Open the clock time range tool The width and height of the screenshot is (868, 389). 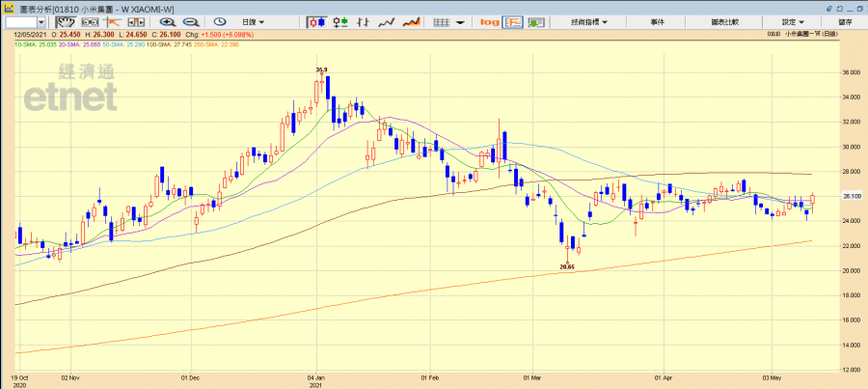coord(220,21)
